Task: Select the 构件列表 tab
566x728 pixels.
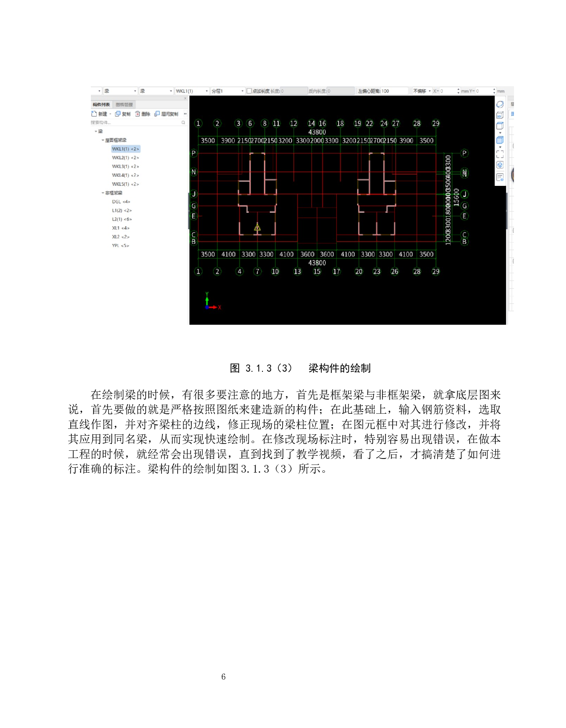Action: click(101, 105)
